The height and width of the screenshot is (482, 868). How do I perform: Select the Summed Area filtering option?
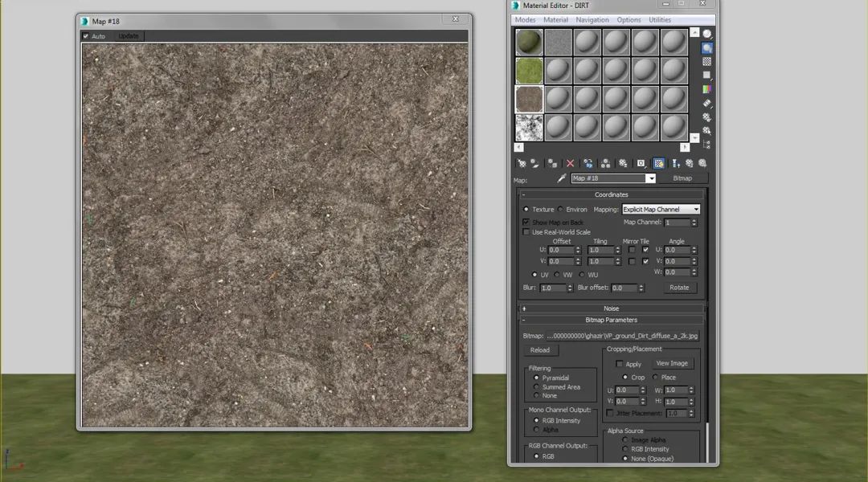point(537,387)
